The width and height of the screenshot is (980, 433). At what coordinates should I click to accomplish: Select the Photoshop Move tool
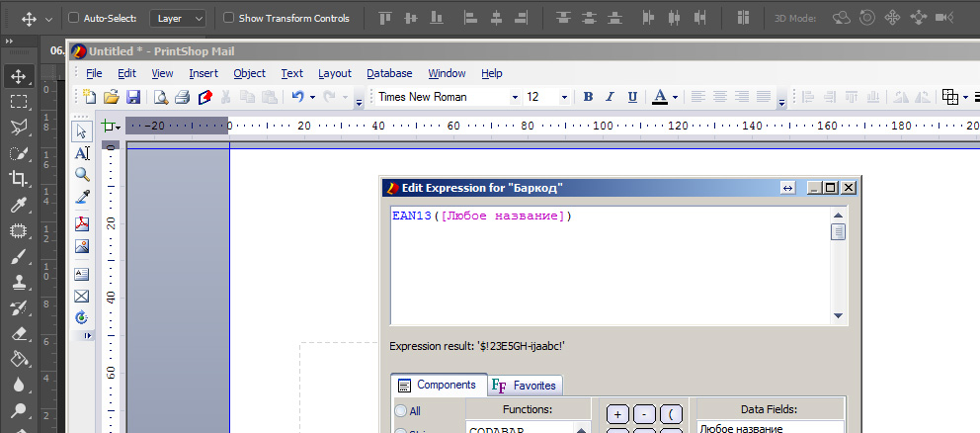coord(19,76)
